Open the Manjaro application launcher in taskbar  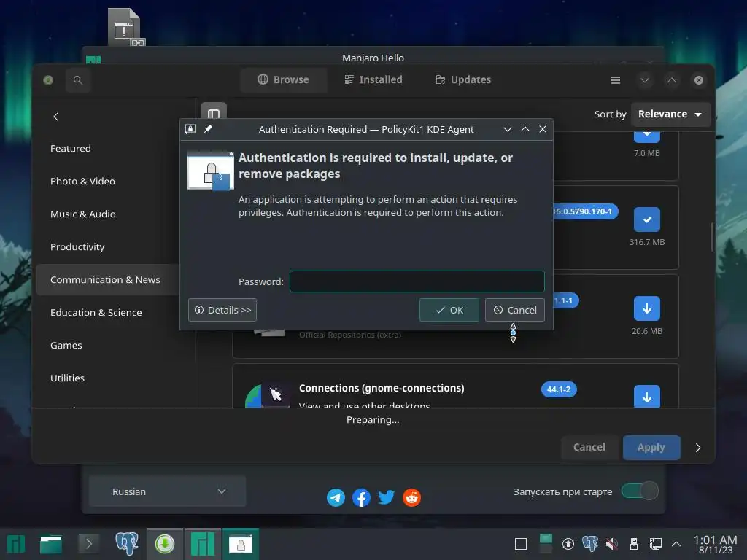[x=16, y=544]
